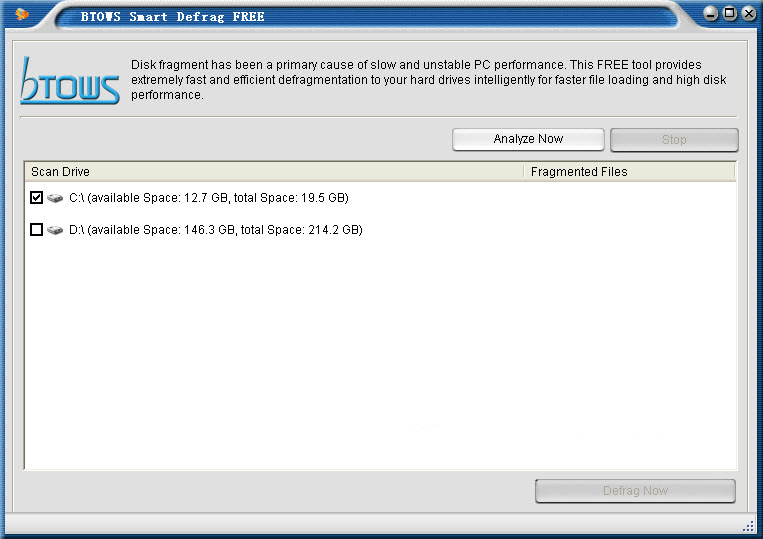Minimize the Smart Defrag window

[x=711, y=14]
